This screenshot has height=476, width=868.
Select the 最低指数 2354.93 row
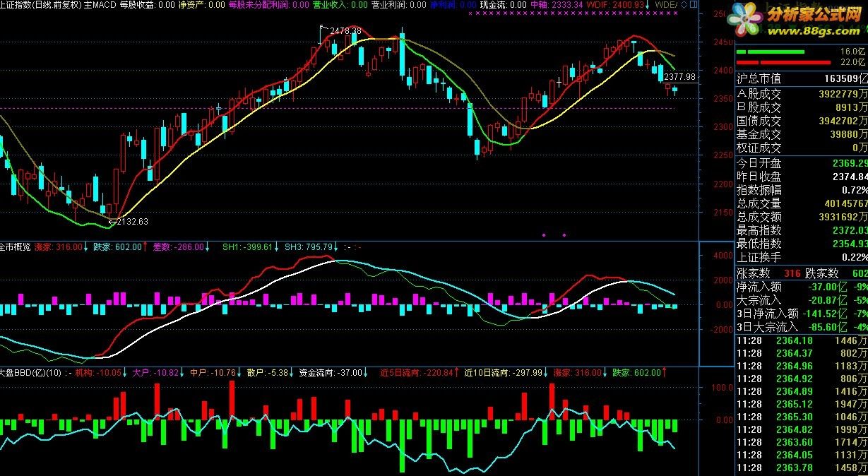(802, 244)
